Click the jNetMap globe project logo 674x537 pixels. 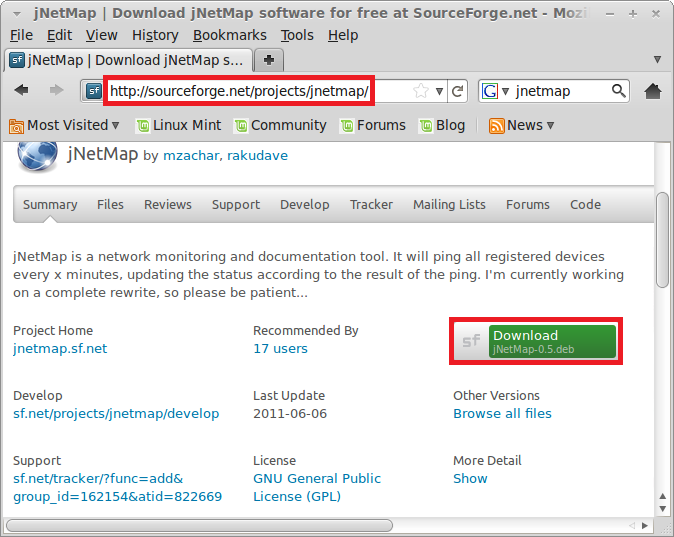(37, 156)
